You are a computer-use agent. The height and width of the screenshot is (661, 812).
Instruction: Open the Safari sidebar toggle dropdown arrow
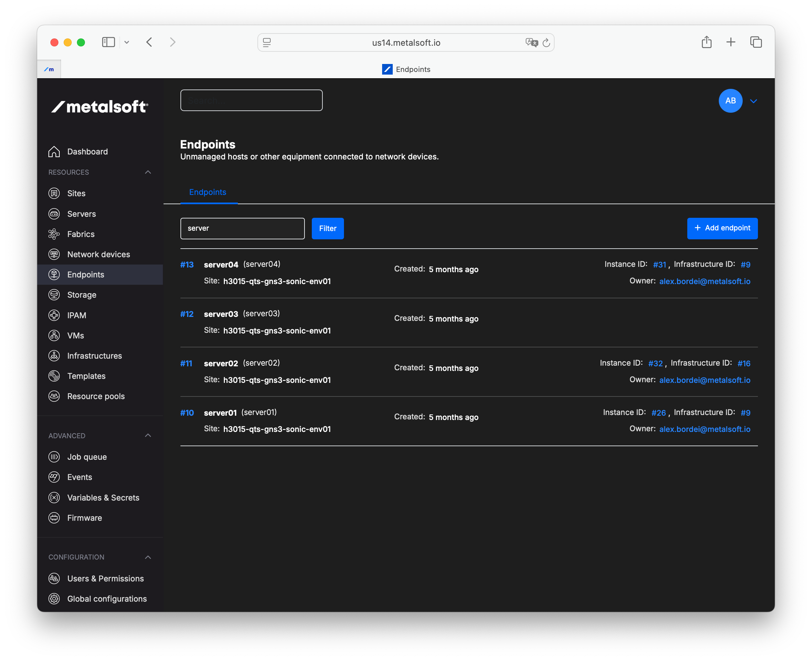click(x=127, y=42)
